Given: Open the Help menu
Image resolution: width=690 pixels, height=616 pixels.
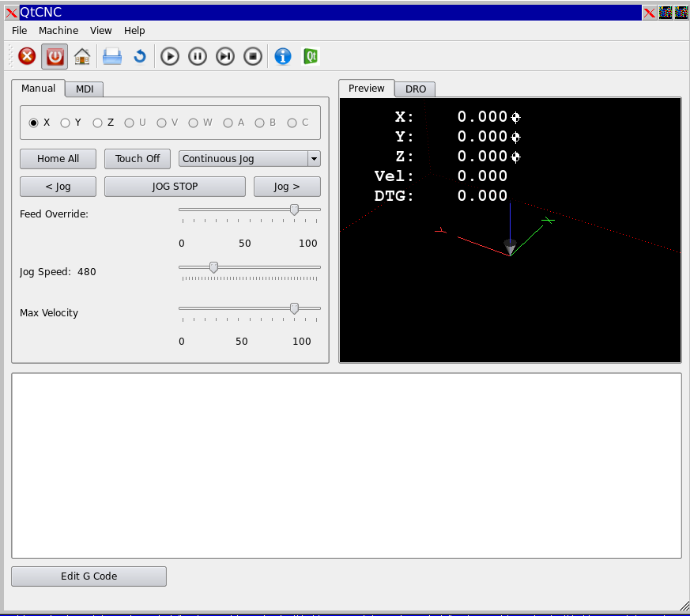Looking at the screenshot, I should pyautogui.click(x=134, y=30).
